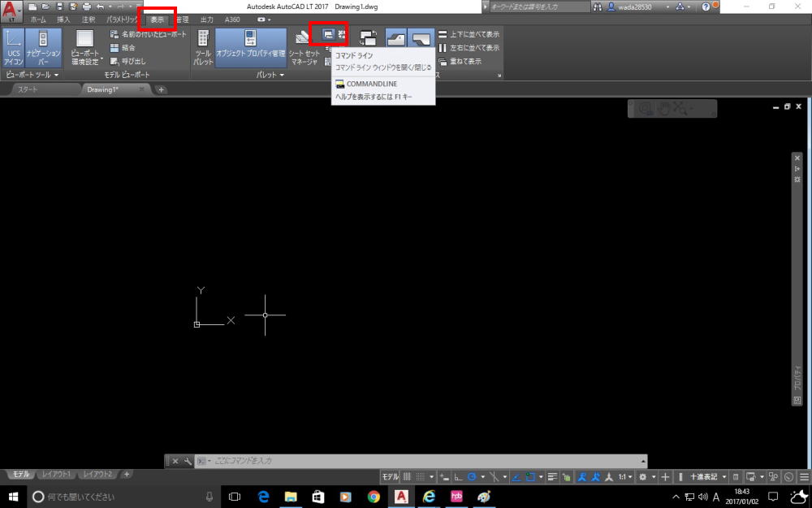This screenshot has width=812, height=508.
Task: Click the Undo arrow in quick access toolbar
Action: tap(100, 7)
